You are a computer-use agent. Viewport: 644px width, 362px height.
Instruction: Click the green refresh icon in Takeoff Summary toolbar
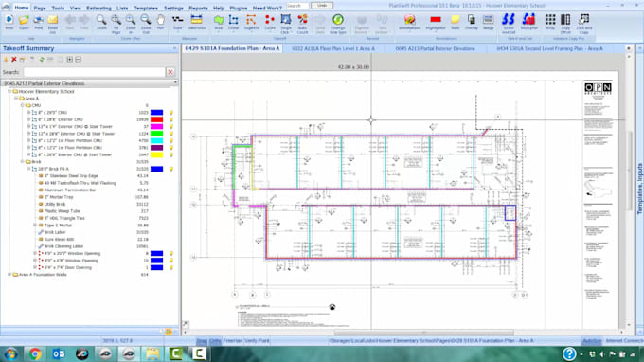point(42,59)
